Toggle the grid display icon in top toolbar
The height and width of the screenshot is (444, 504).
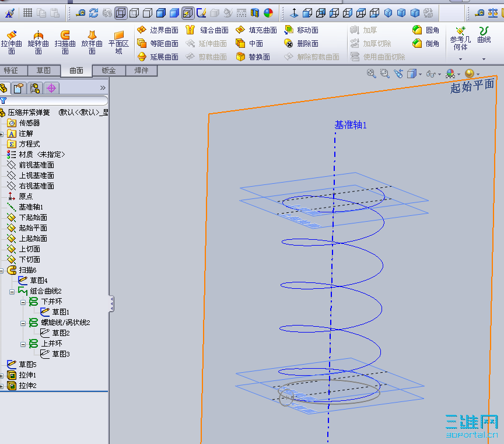[27, 13]
